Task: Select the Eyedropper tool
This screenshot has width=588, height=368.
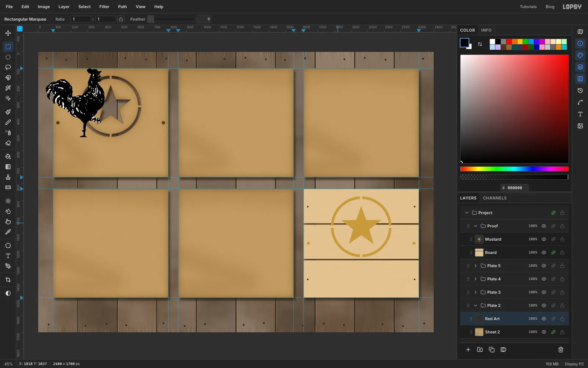Action: tap(8, 232)
